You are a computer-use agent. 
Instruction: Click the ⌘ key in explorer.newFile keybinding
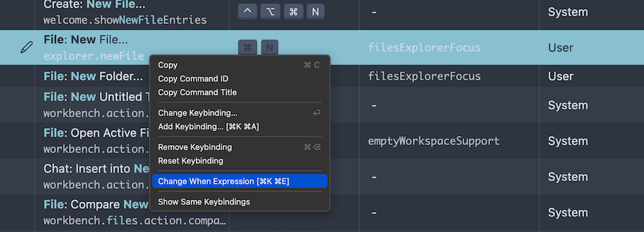pos(247,47)
